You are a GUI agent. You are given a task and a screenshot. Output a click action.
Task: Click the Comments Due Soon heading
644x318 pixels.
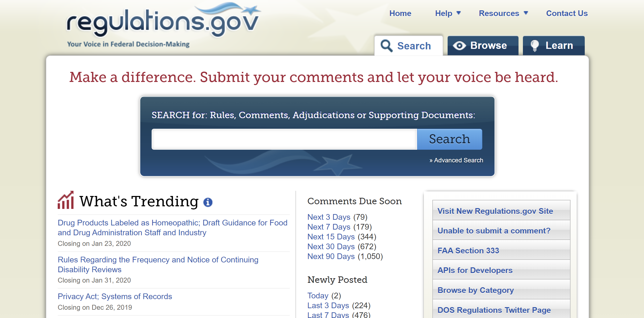click(x=354, y=201)
